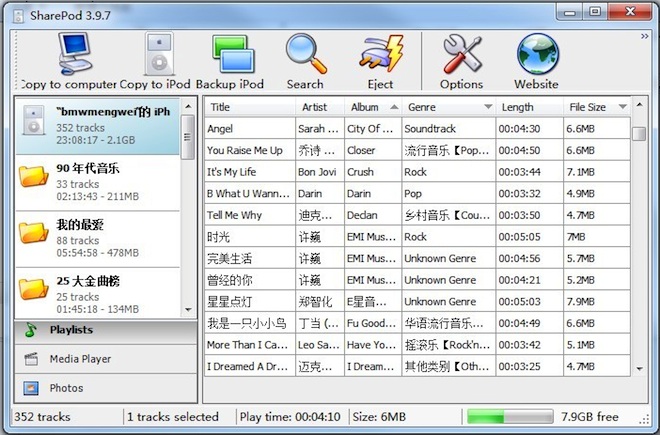The image size is (660, 435).
Task: Sort tracks by the Artist column header
Action: click(320, 107)
